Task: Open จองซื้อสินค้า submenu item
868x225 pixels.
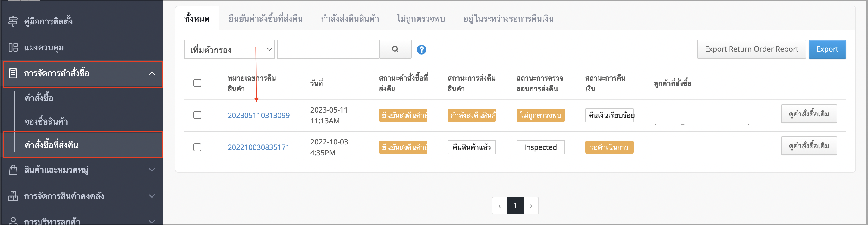Action: coord(46,122)
